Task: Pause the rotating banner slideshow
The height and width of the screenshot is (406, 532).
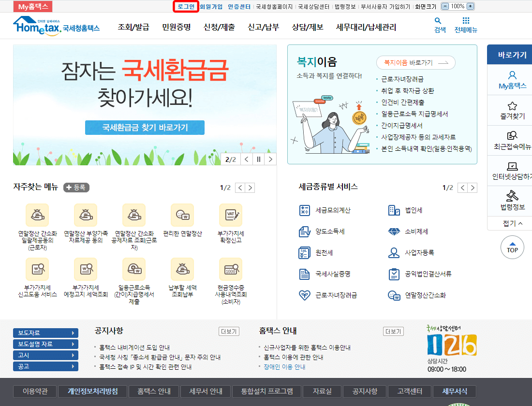Action: click(259, 159)
